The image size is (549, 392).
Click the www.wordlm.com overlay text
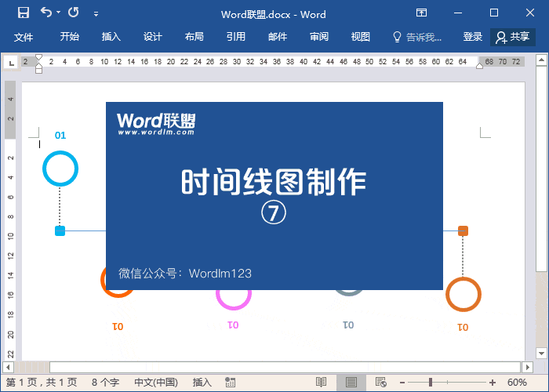[x=156, y=132]
